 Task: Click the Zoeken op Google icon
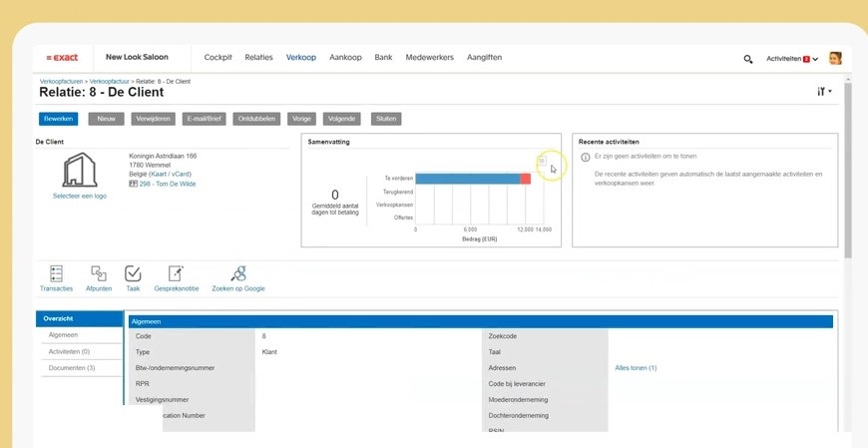tap(238, 273)
